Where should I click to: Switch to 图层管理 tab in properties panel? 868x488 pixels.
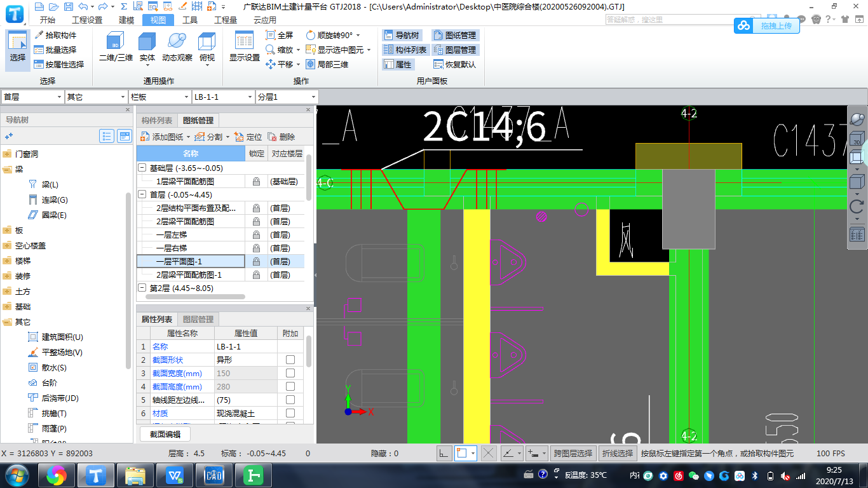[x=198, y=319]
